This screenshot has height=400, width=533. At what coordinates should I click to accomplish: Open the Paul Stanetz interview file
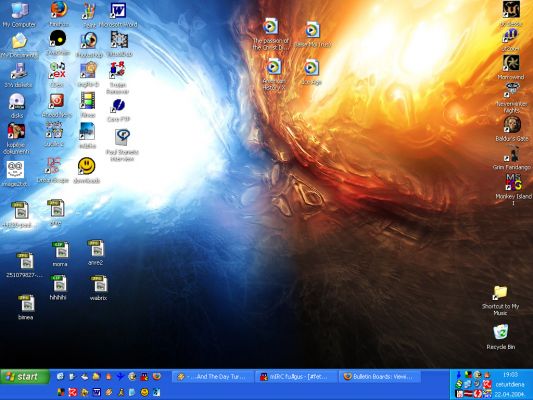pyautogui.click(x=122, y=138)
